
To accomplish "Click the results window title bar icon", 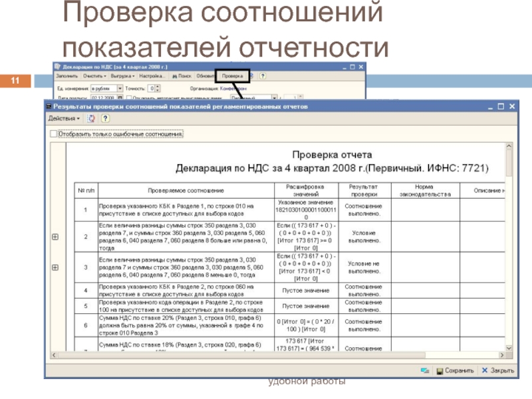I will point(49,106).
